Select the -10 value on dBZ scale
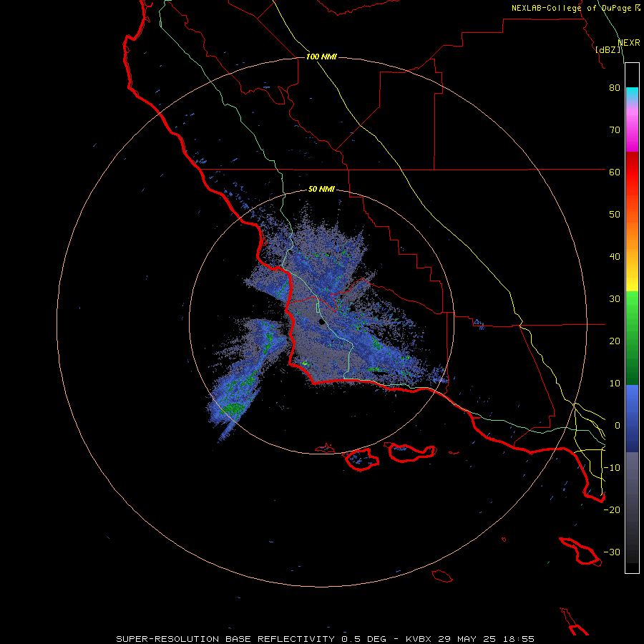Image resolution: width=644 pixels, height=644 pixels. [612, 468]
